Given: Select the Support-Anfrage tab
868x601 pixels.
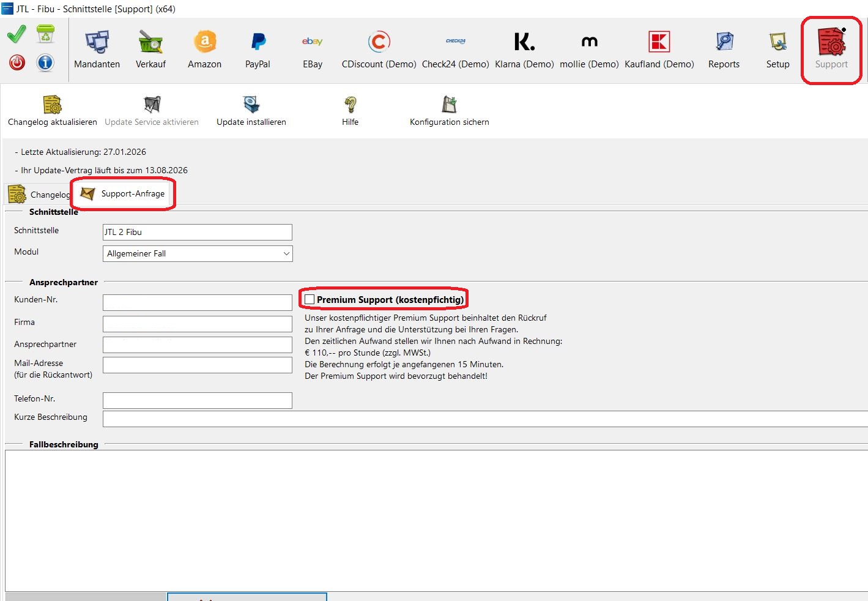Looking at the screenshot, I should (125, 194).
